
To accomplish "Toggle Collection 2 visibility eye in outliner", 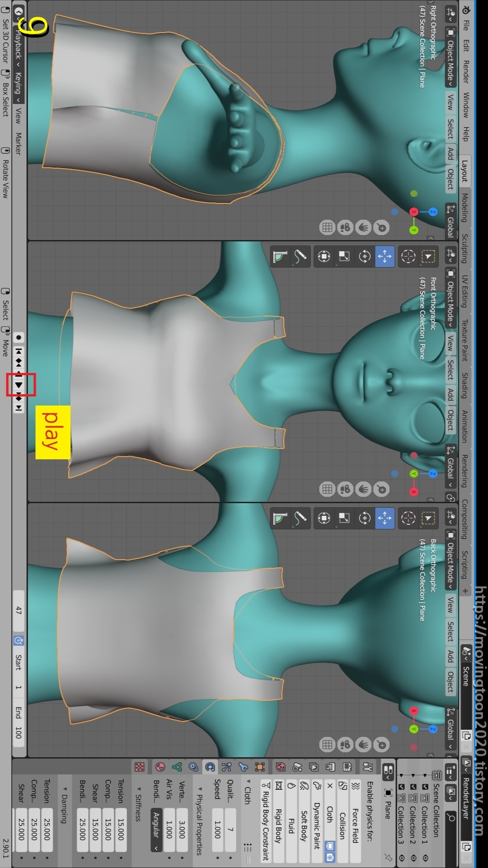I will pyautogui.click(x=413, y=858).
